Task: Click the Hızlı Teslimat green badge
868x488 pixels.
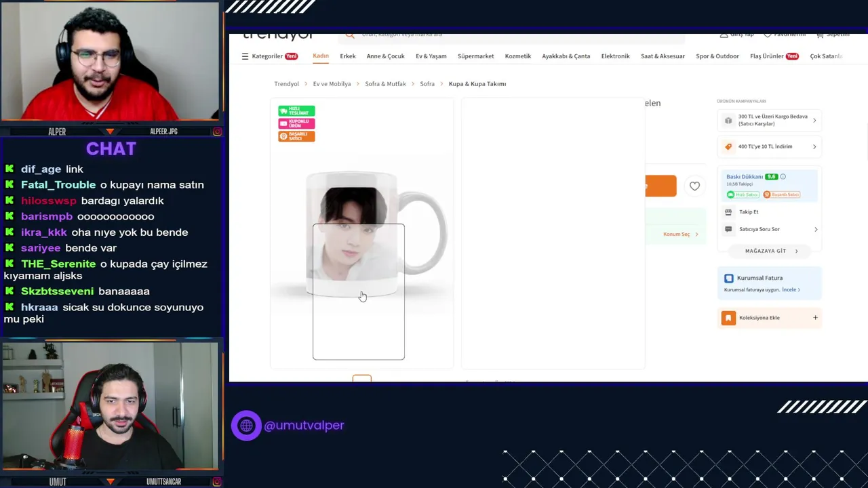Action: (x=296, y=110)
